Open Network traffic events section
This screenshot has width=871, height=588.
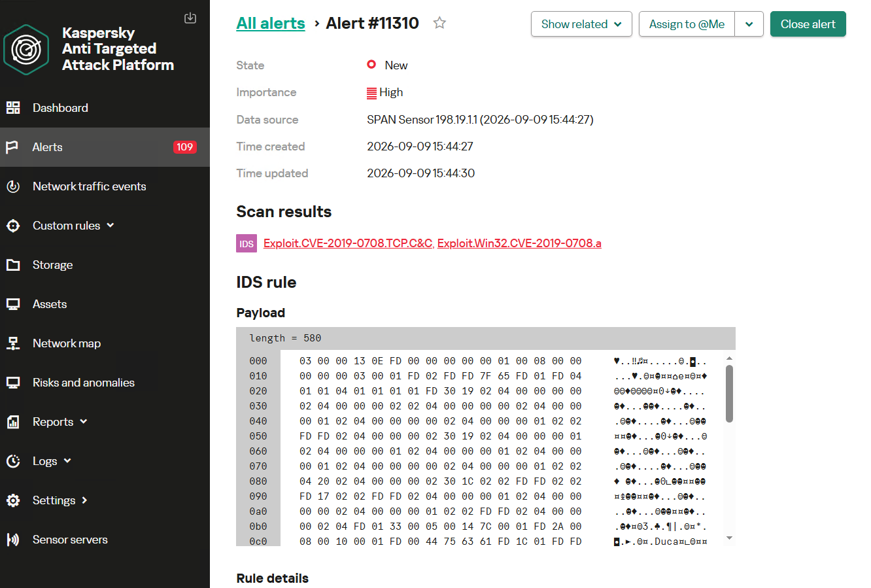[105, 186]
